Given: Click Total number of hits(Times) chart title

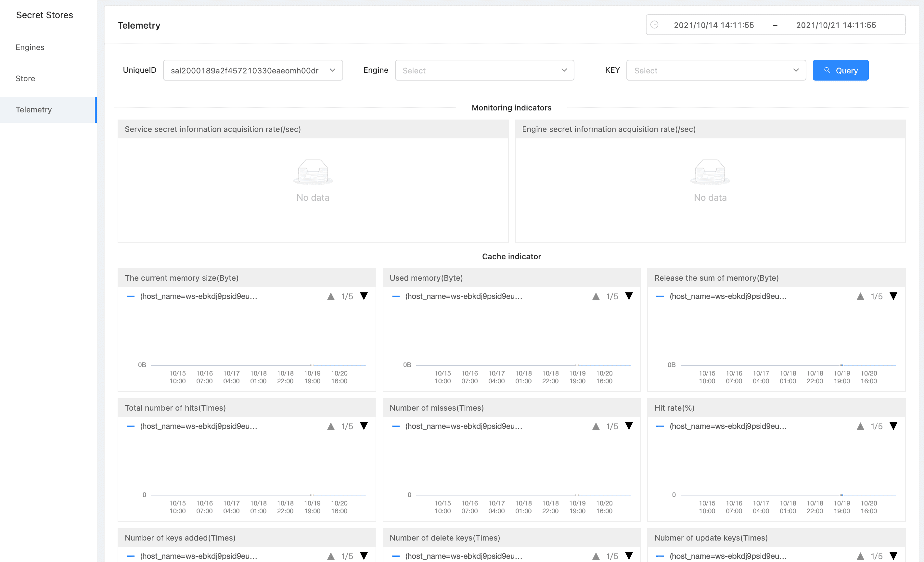Looking at the screenshot, I should coord(175,408).
